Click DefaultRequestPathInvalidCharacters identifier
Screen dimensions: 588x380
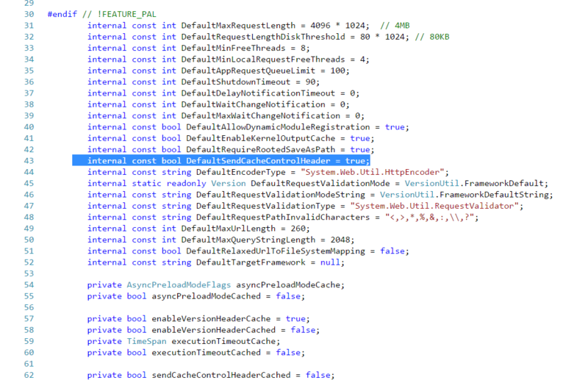point(283,217)
